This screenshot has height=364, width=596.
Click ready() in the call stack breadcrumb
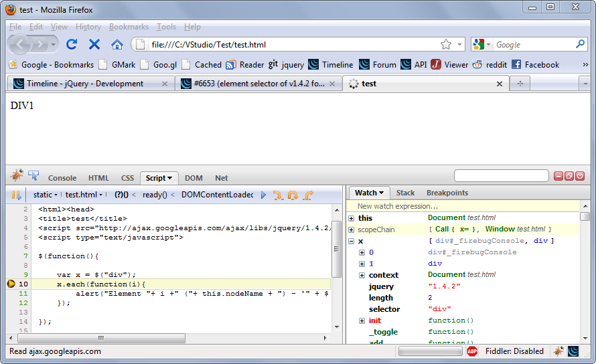tap(155, 195)
